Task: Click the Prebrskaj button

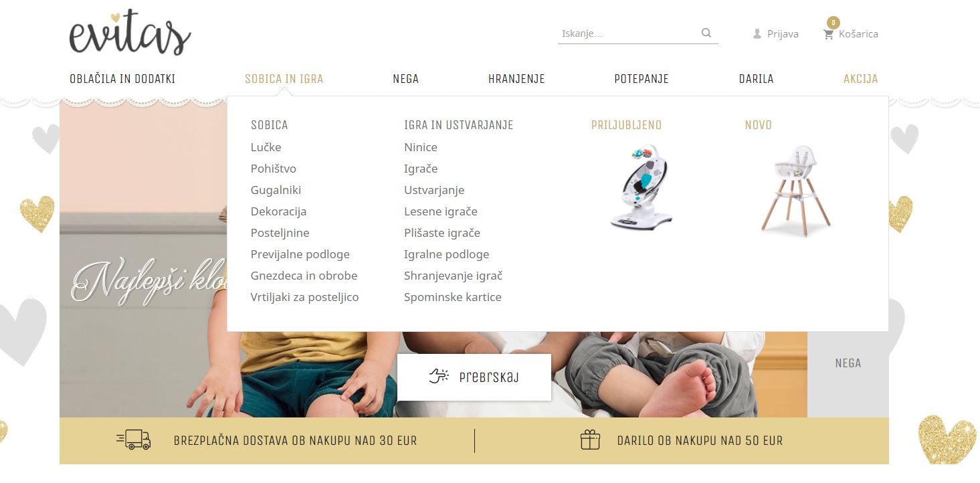Action: [x=474, y=377]
